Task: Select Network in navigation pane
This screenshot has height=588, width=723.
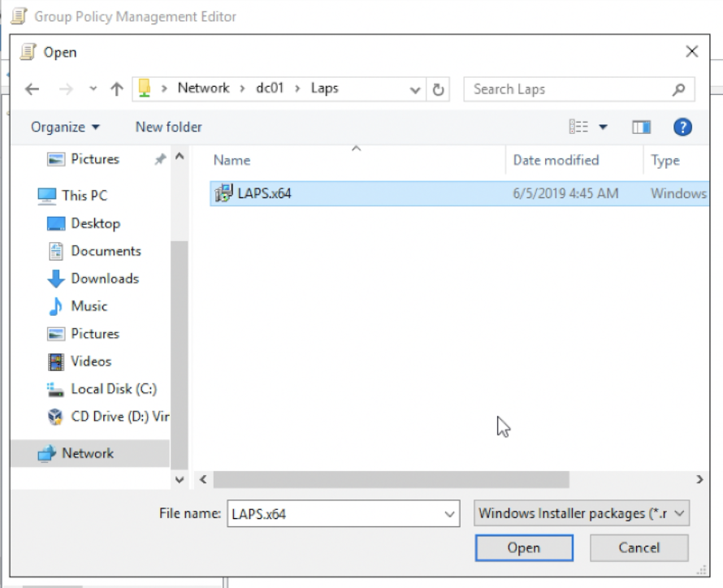Action: 89,453
